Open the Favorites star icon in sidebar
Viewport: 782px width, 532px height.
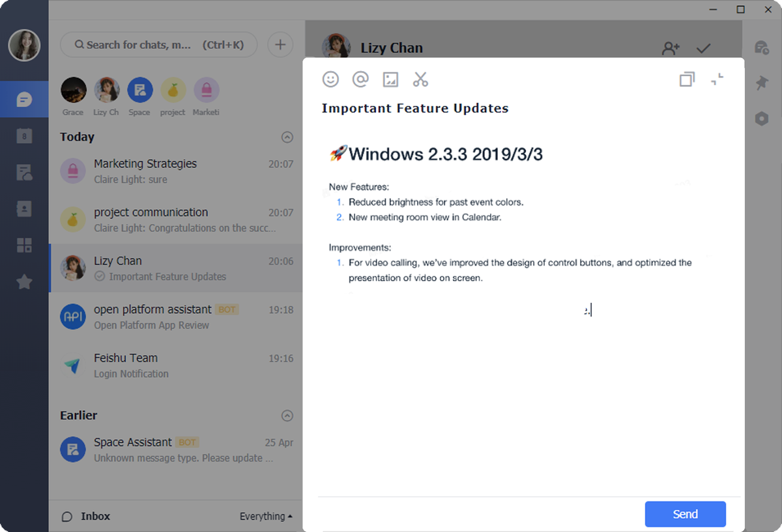click(24, 282)
